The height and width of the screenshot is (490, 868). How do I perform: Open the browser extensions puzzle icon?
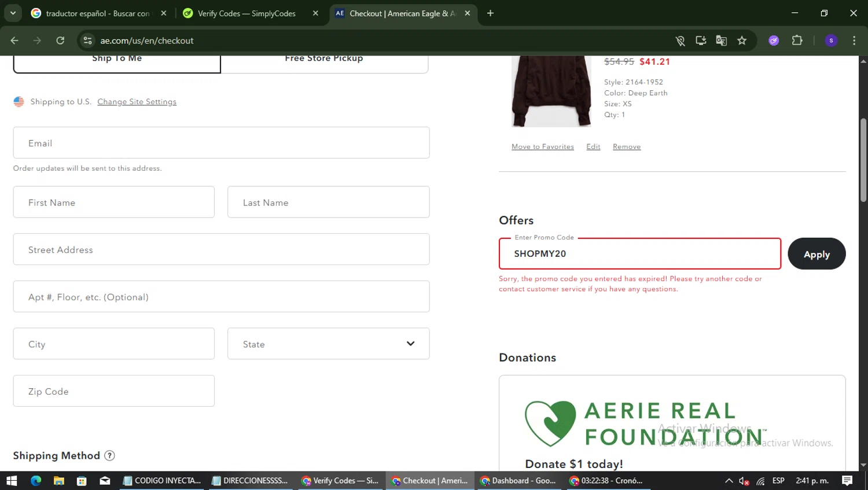coord(797,40)
